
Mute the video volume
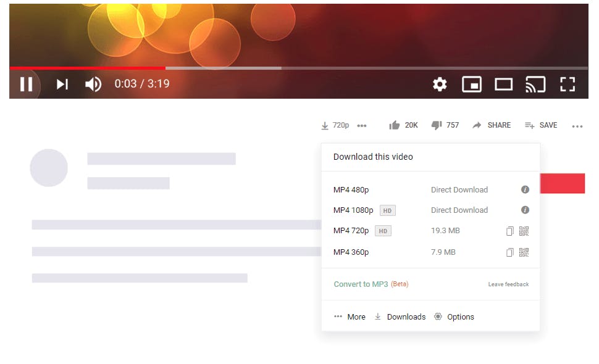[93, 85]
